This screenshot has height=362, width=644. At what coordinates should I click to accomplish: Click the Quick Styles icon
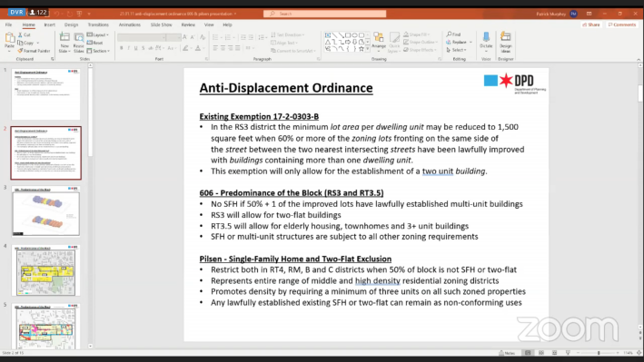pyautogui.click(x=394, y=38)
